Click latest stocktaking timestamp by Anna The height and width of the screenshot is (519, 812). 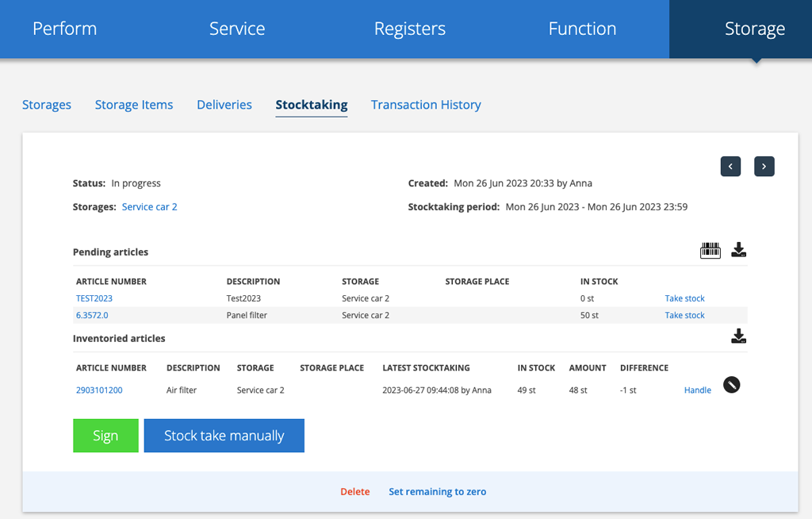pos(437,390)
